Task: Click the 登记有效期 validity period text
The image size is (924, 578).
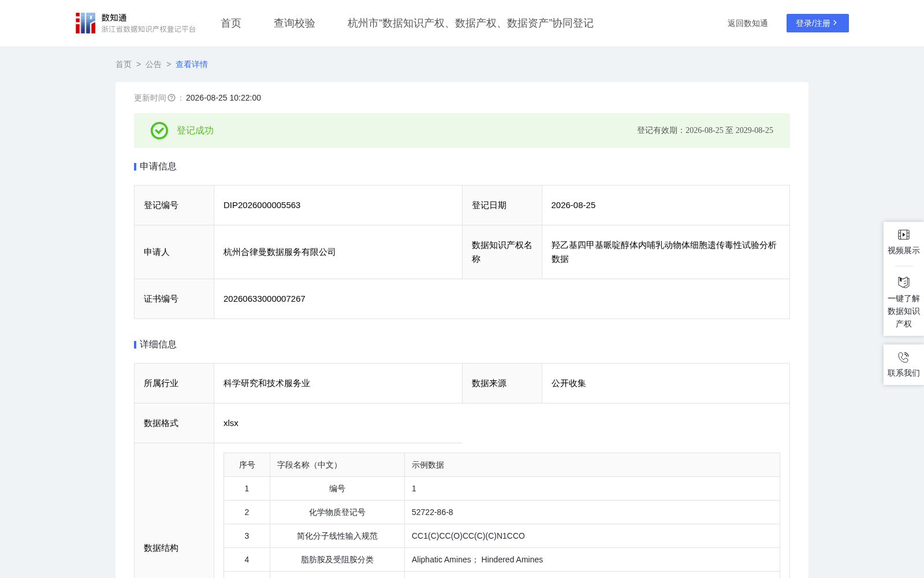Action: 705,131
